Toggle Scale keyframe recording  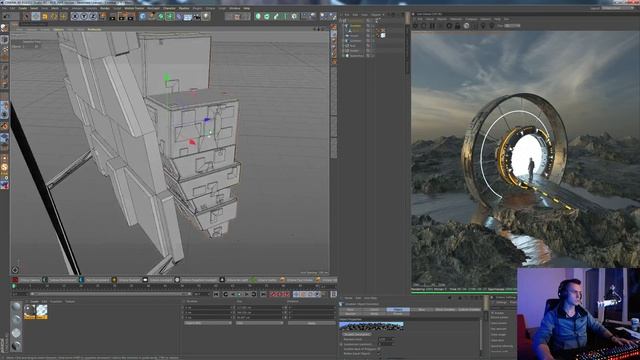pos(302,294)
